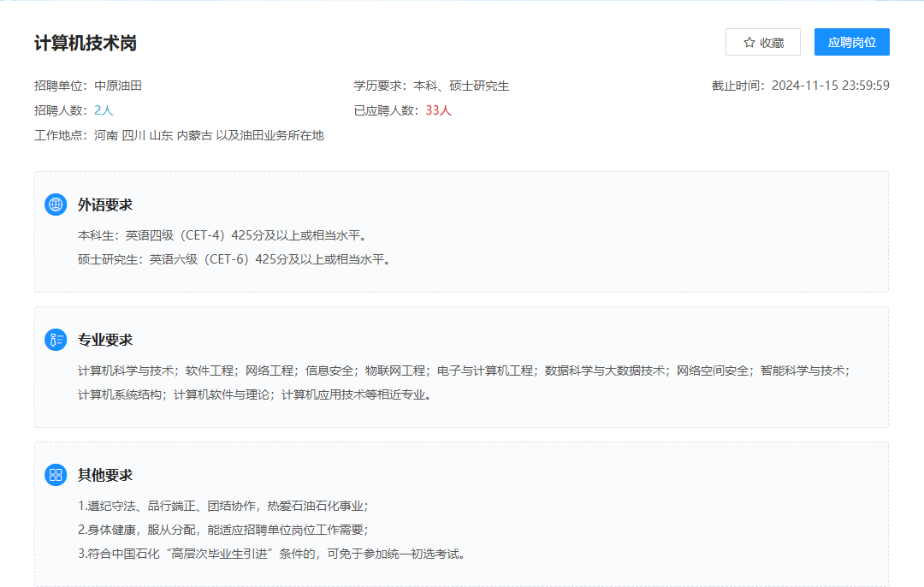Expand the 其他要求 section heading
The image size is (924, 587).
(x=105, y=473)
